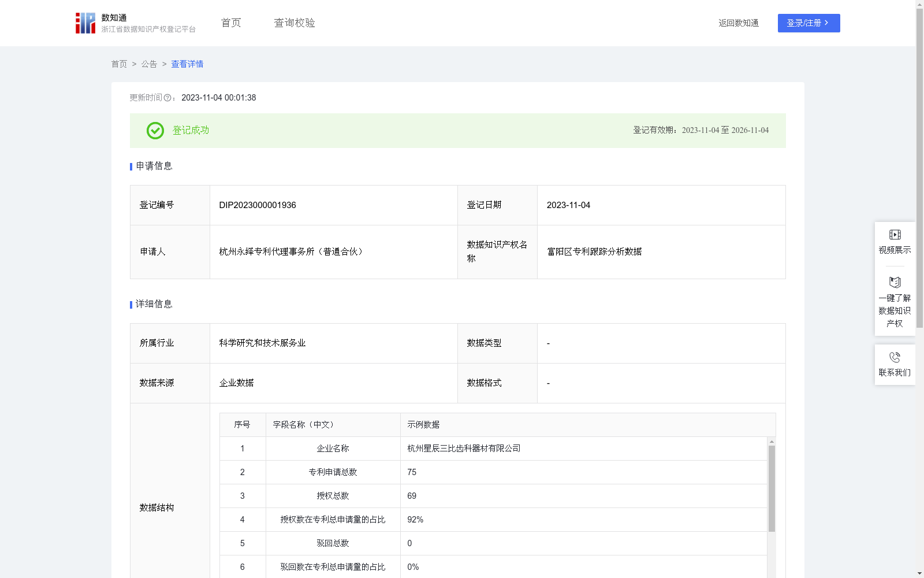Click the 返回数知通 link
The height and width of the screenshot is (578, 924).
pyautogui.click(x=739, y=23)
